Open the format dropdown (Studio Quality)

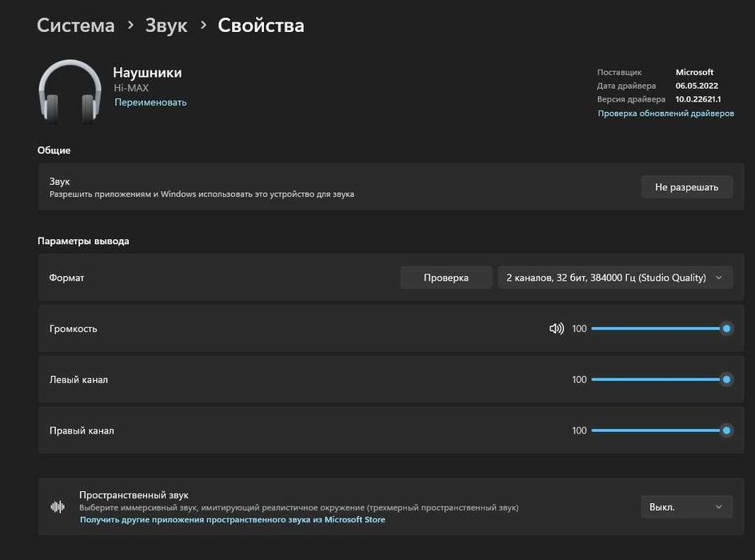[x=615, y=278]
